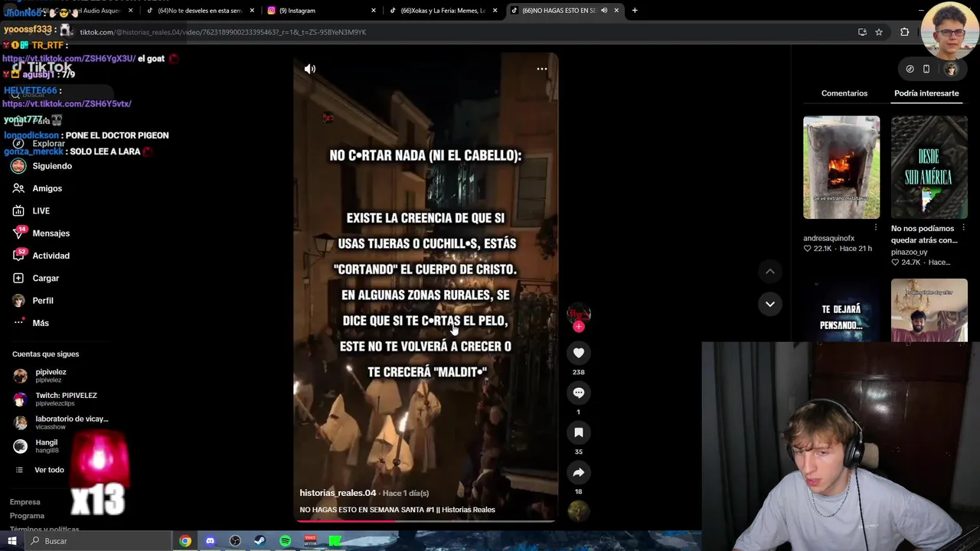Image resolution: width=980 pixels, height=551 pixels.
Task: Open the Te dejará pensando recommended thumbnail
Action: pos(841,311)
